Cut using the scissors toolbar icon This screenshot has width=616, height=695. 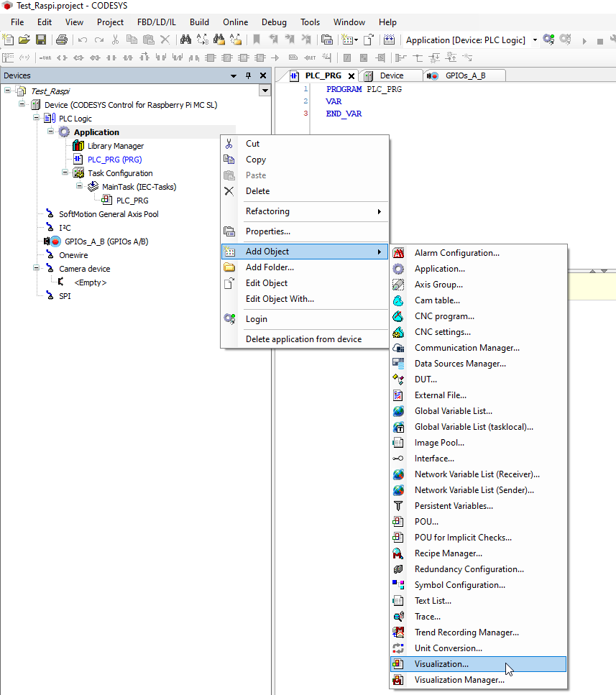coord(116,39)
